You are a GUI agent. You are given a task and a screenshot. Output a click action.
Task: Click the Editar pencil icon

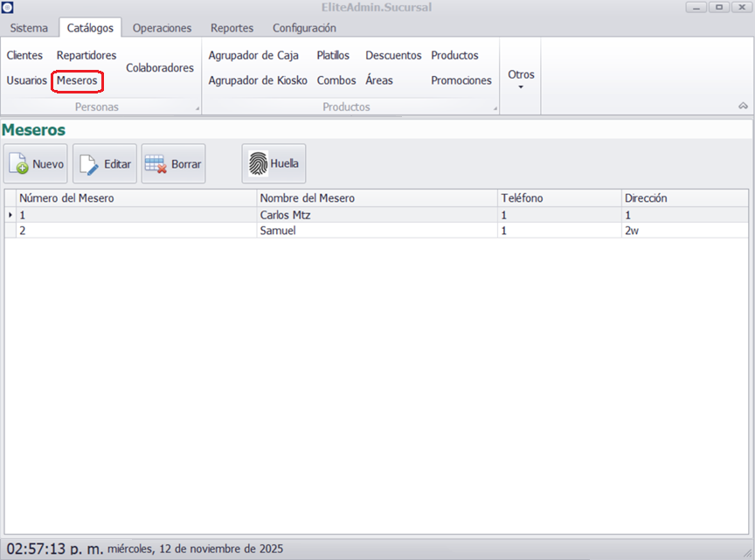tap(89, 164)
